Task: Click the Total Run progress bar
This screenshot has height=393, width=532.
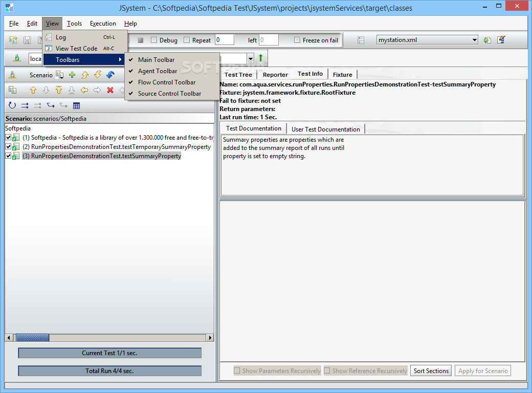Action: click(109, 371)
